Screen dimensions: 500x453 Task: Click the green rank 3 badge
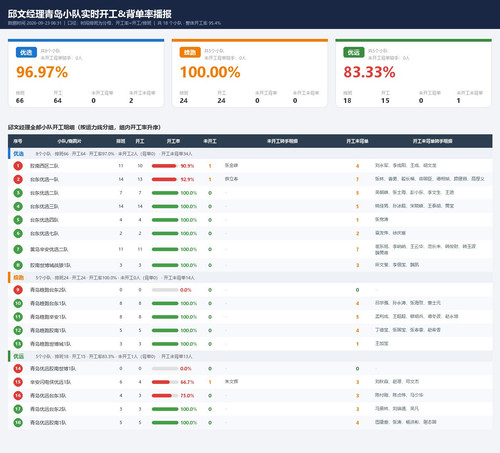(x=18, y=193)
